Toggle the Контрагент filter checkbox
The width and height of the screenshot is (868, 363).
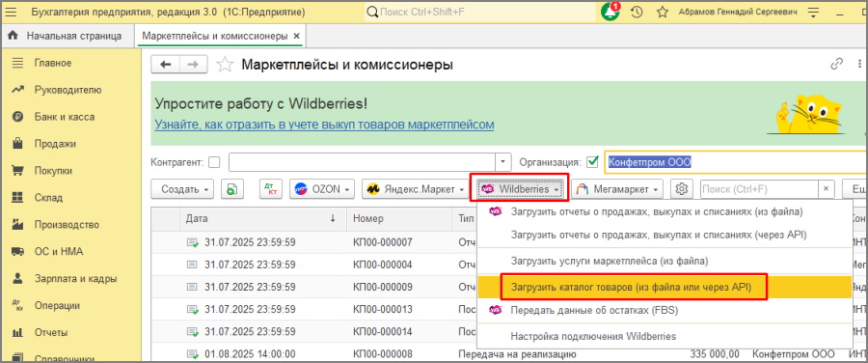(x=214, y=162)
